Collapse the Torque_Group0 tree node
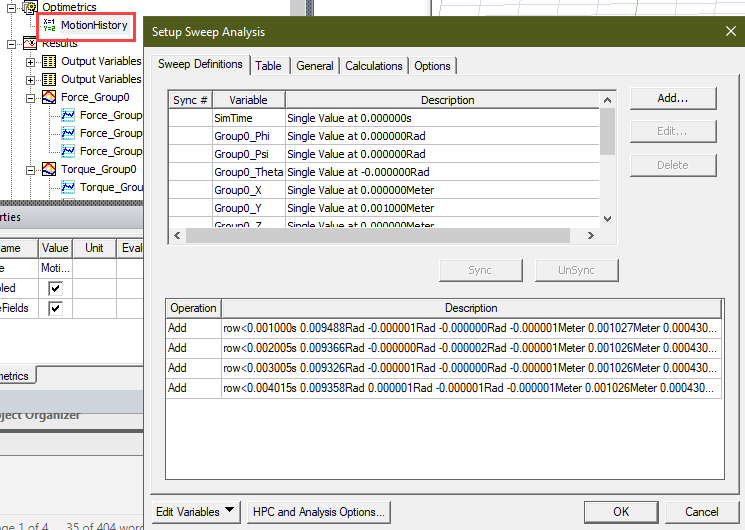The width and height of the screenshot is (745, 530). 30,169
